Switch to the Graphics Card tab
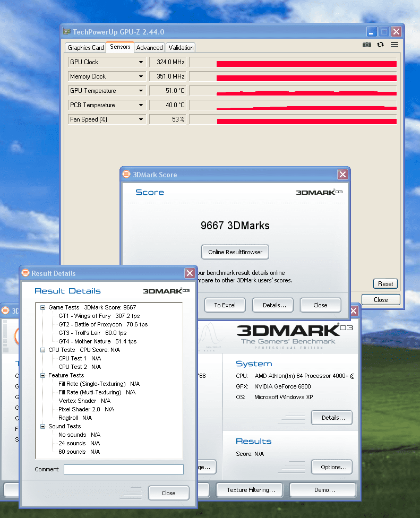 85,48
